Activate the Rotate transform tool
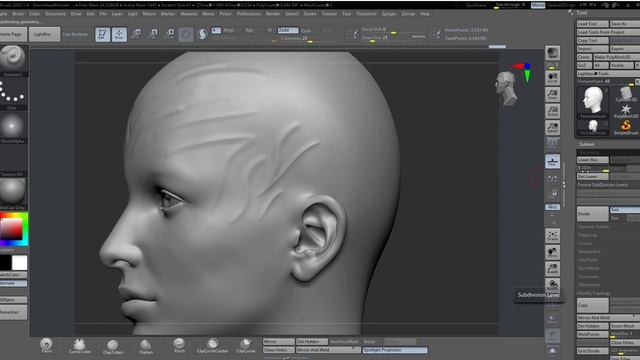Image resolution: width=640 pixels, height=360 pixels. (x=170, y=34)
